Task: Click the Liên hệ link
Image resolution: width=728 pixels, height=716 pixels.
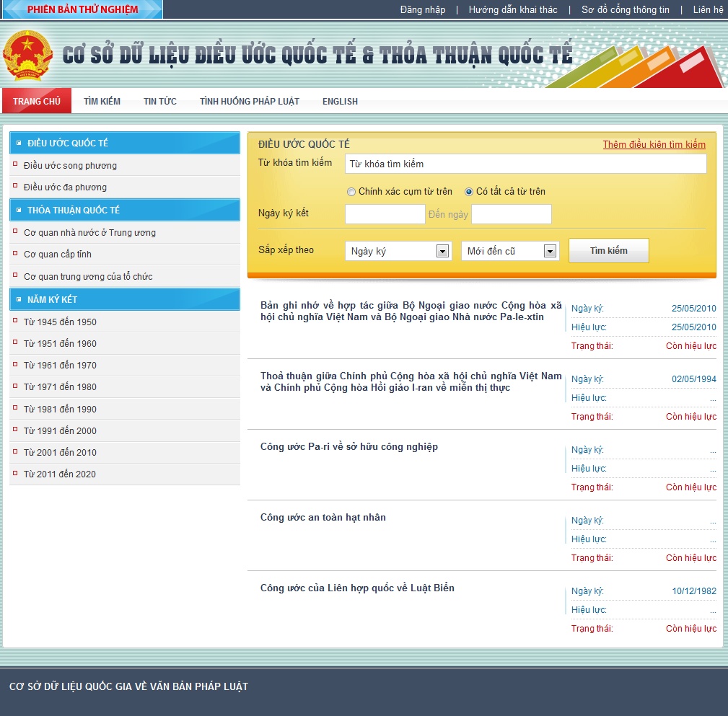Action: (708, 10)
